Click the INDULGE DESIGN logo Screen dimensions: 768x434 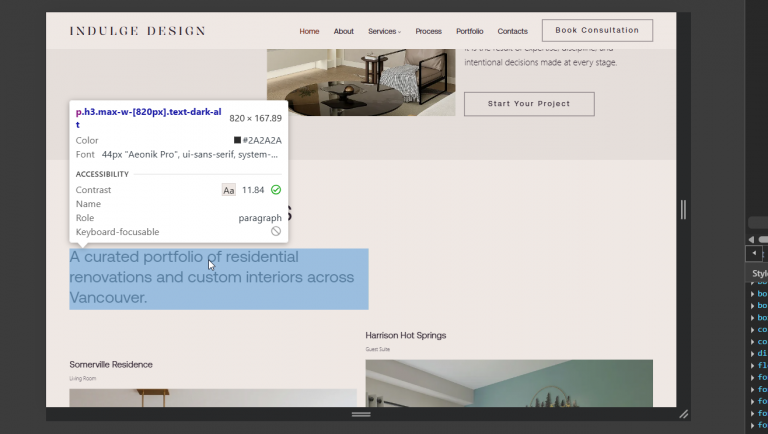137,31
